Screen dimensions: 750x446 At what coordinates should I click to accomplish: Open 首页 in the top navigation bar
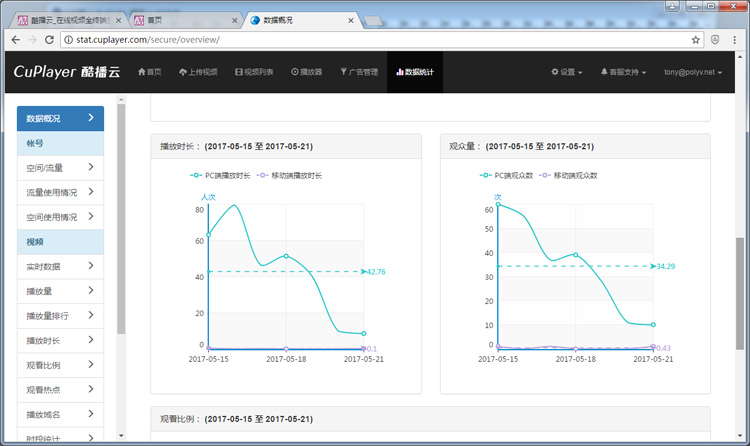pyautogui.click(x=148, y=72)
